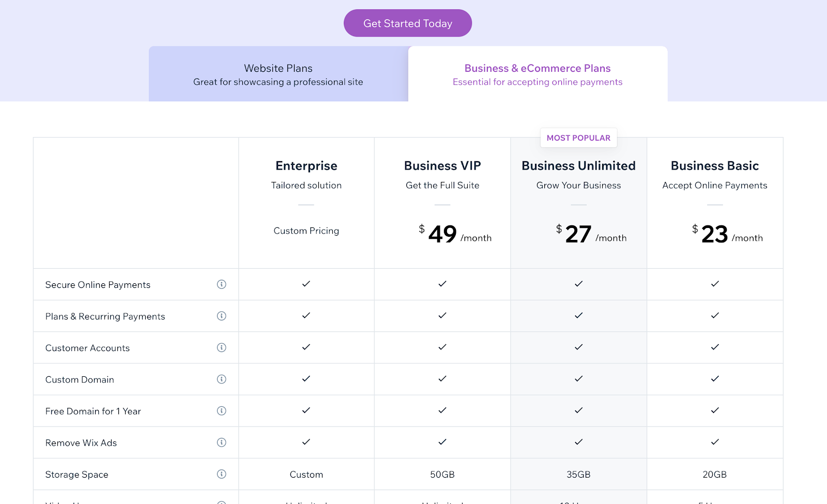Click info icon beside Remove Wix Ads

click(x=222, y=442)
